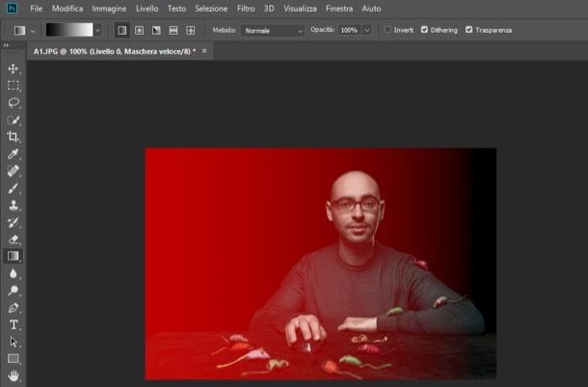Image resolution: width=588 pixels, height=387 pixels.
Task: Choose the Reflected gradient style
Action: click(x=174, y=31)
